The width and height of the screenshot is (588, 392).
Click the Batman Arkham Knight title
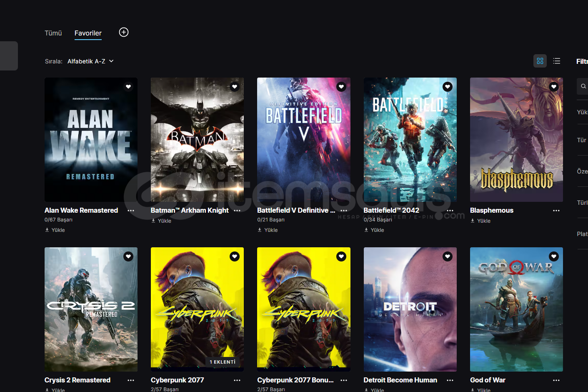pos(190,210)
